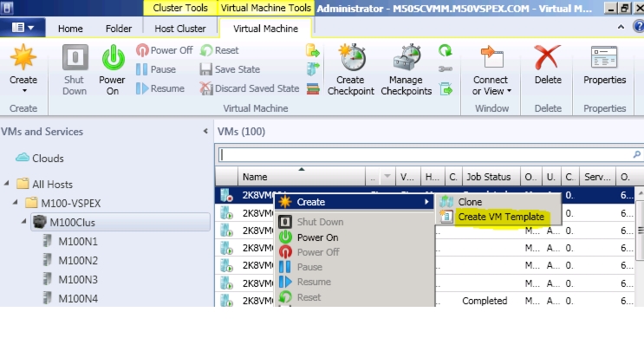Click the green Power On icon in context menu
The width and height of the screenshot is (644, 338).
pos(285,237)
